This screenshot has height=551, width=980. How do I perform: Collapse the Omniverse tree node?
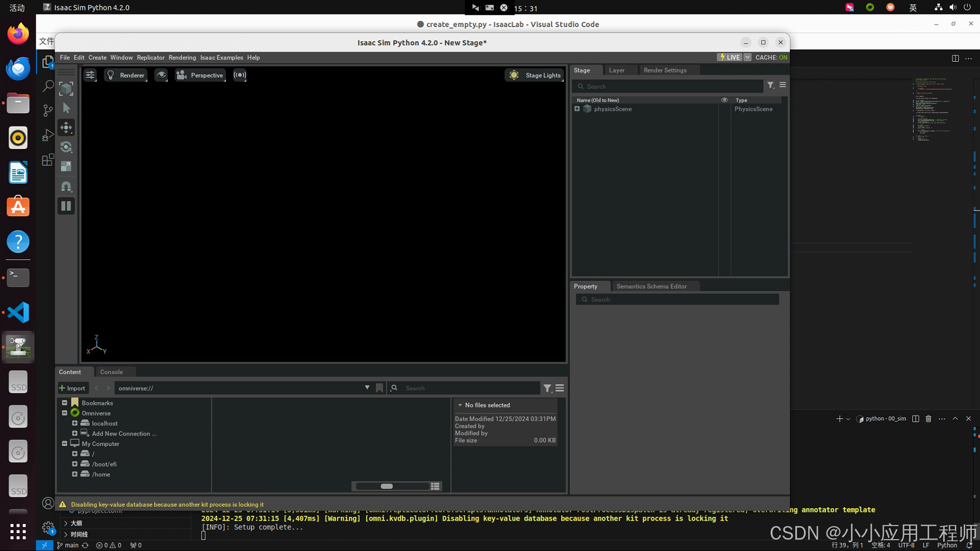tap(64, 413)
